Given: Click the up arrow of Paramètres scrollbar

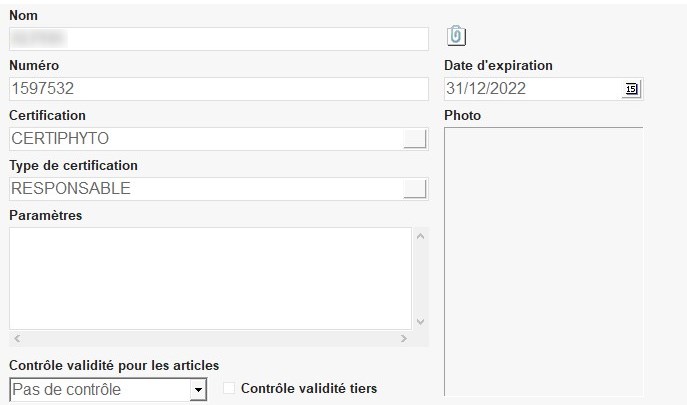Looking at the screenshot, I should (420, 237).
